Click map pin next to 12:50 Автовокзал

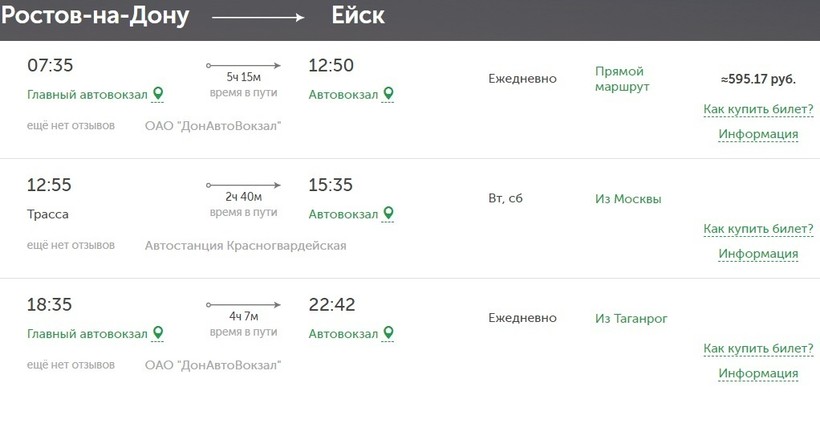(x=389, y=94)
